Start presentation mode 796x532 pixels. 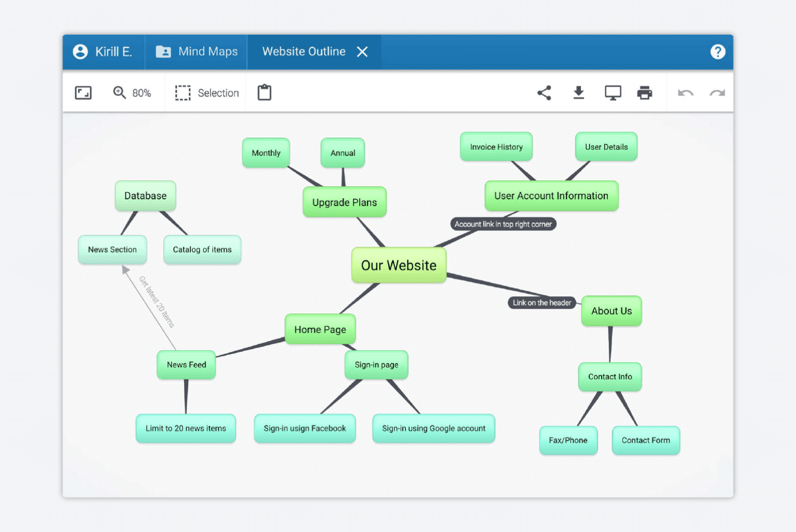[613, 93]
